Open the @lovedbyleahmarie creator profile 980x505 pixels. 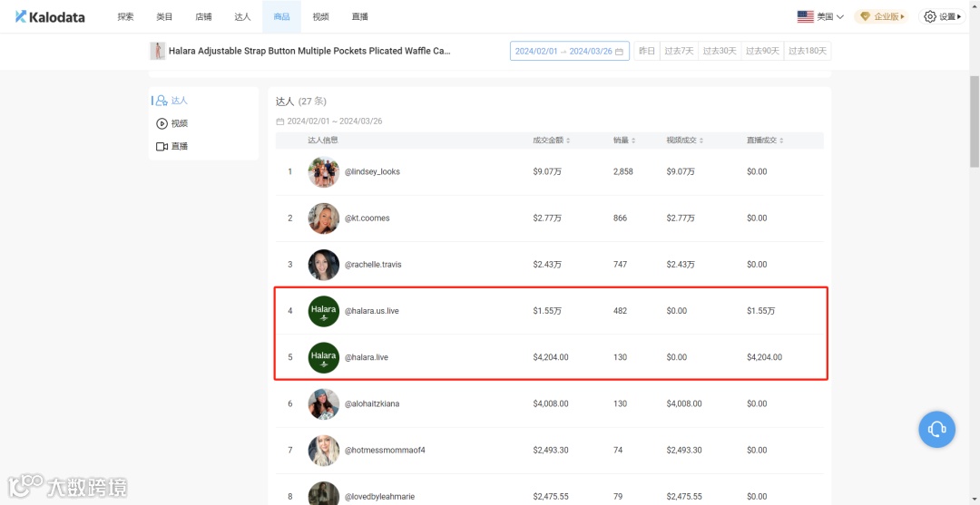click(x=380, y=497)
